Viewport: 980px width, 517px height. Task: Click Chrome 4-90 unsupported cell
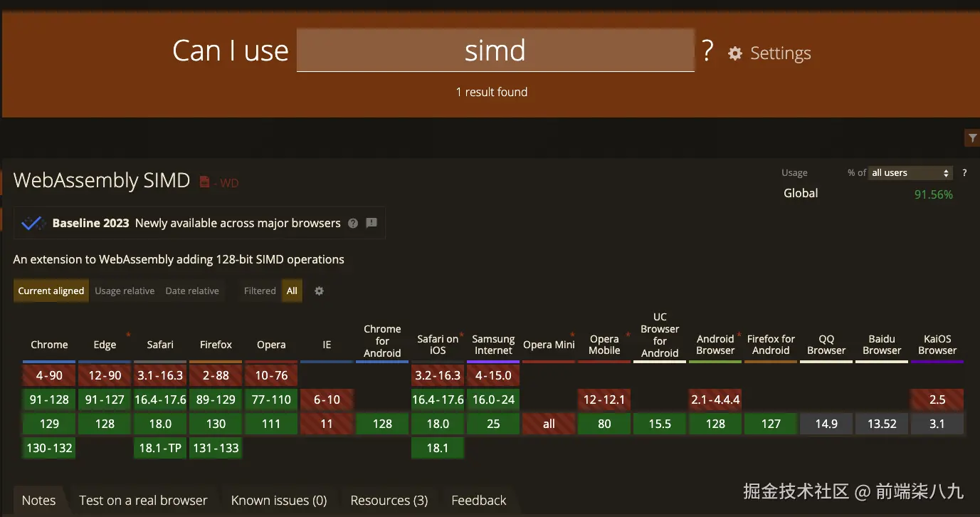[x=49, y=375]
